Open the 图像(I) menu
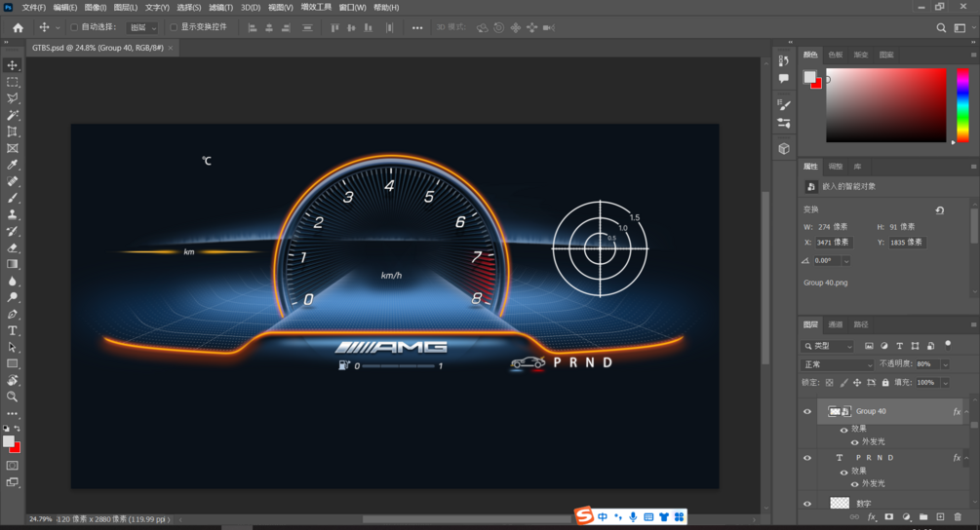The image size is (980, 530). (95, 8)
